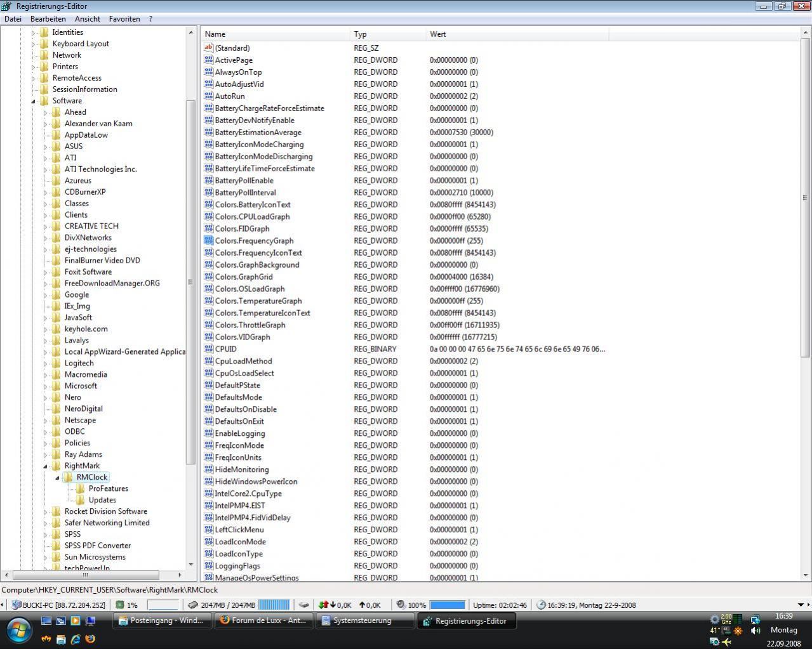Click the RMClock folder icon
This screenshot has width=812, height=649.
pyautogui.click(x=69, y=477)
